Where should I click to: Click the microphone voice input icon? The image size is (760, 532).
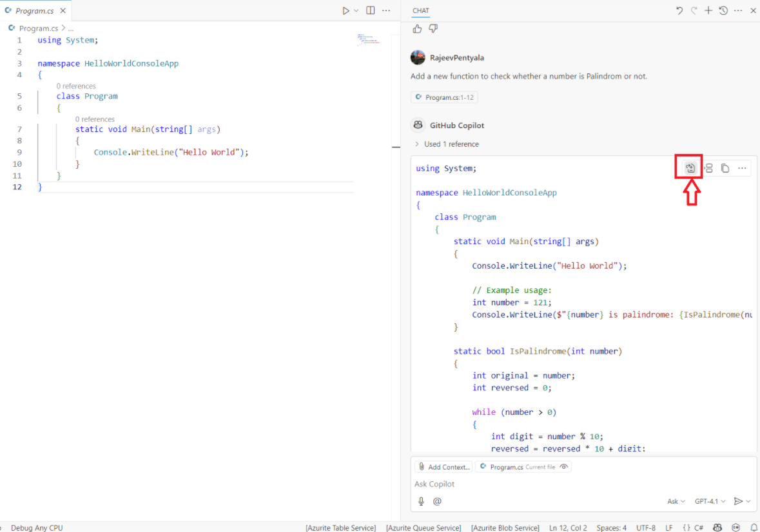point(421,501)
